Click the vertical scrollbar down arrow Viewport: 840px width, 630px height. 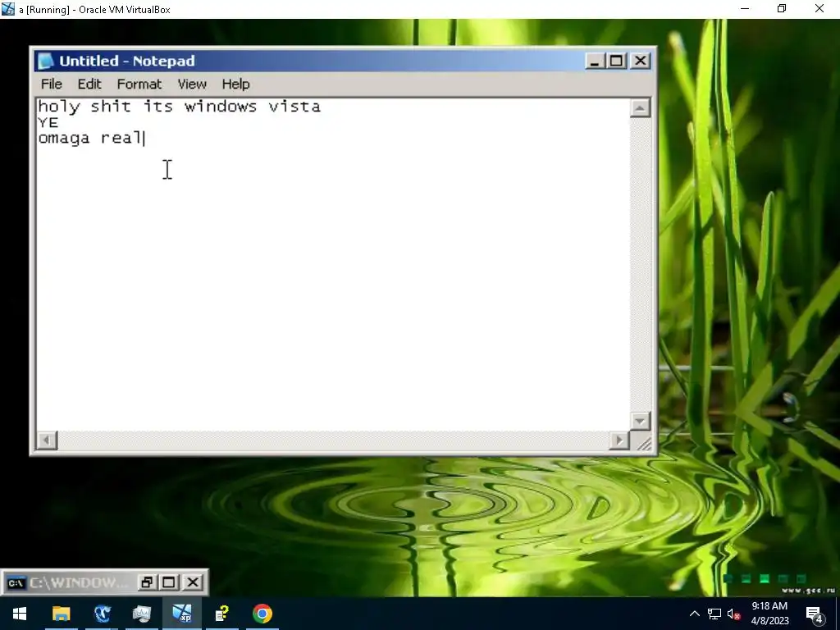click(640, 421)
